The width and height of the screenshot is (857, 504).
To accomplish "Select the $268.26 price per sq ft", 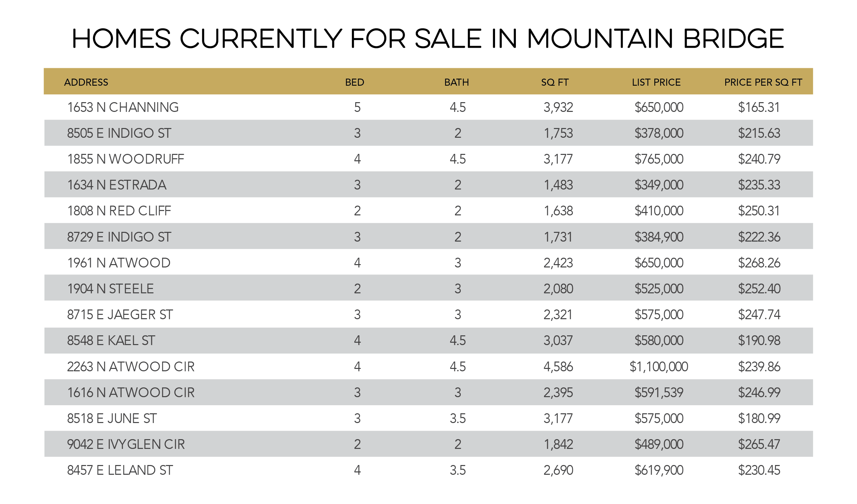I will [x=759, y=263].
